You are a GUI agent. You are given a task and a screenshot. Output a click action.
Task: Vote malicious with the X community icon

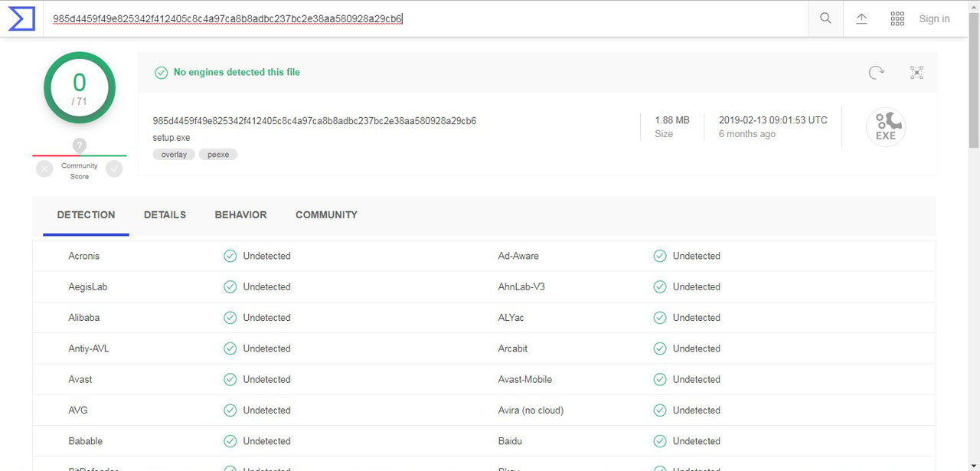[44, 168]
